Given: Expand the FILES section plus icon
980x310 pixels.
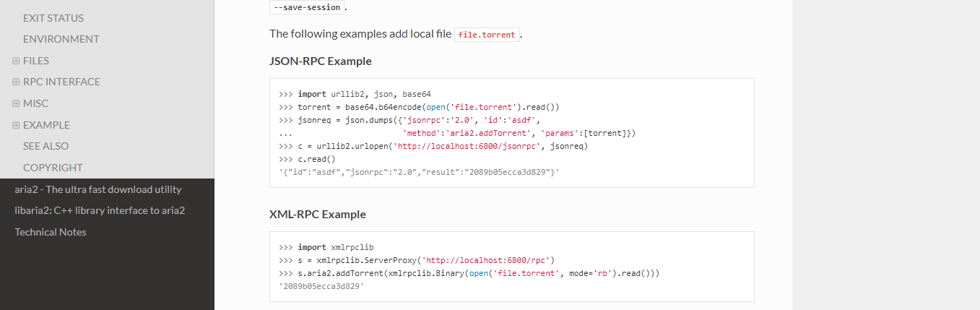Looking at the screenshot, I should coord(16,61).
